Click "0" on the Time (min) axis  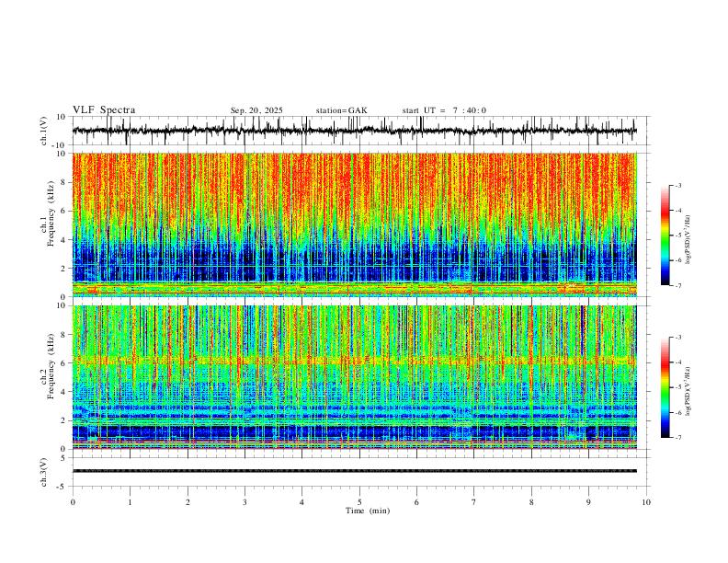coord(73,502)
